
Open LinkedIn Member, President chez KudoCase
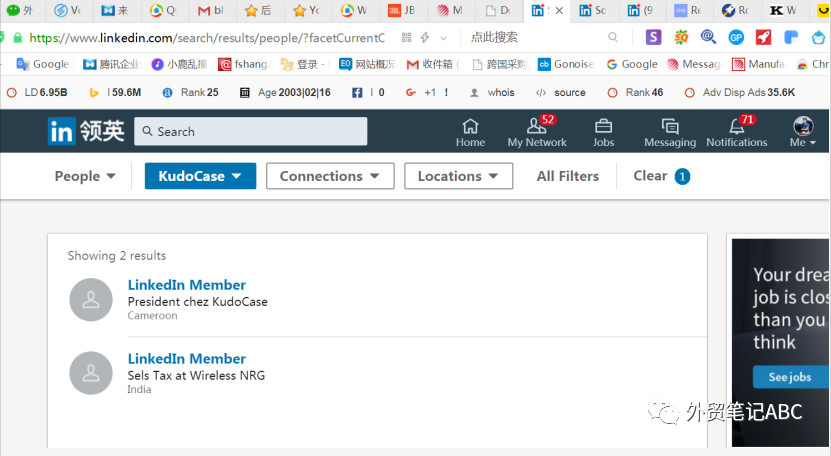click(187, 285)
